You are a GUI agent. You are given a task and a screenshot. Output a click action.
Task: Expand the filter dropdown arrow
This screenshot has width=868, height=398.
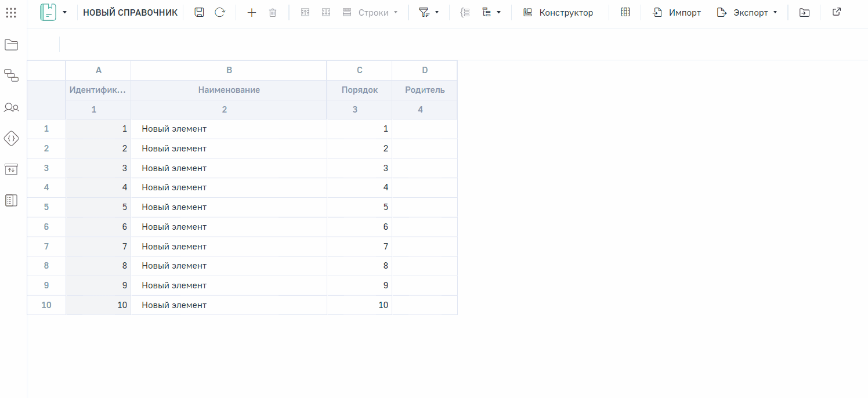(437, 12)
